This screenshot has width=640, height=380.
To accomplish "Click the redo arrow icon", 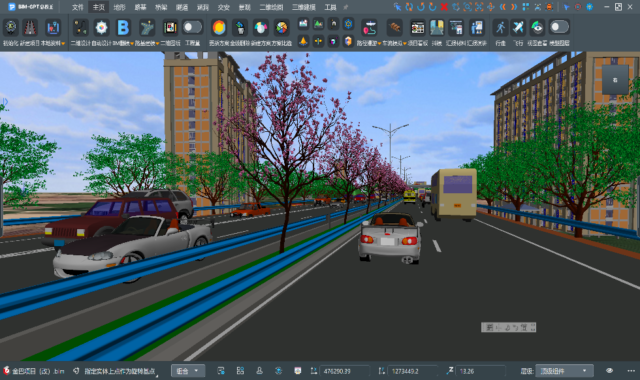I will click(x=432, y=7).
